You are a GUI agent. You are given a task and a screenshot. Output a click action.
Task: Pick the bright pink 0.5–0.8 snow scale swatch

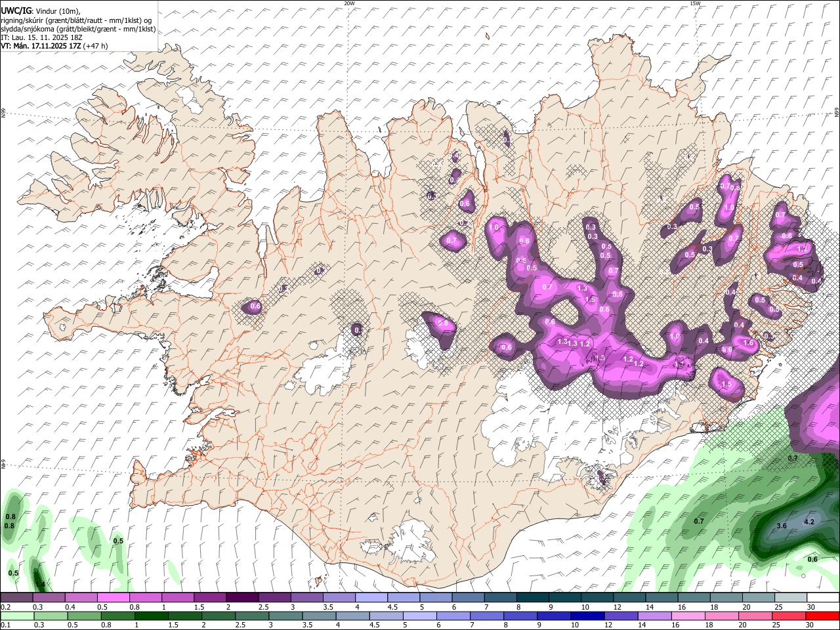[x=113, y=598]
